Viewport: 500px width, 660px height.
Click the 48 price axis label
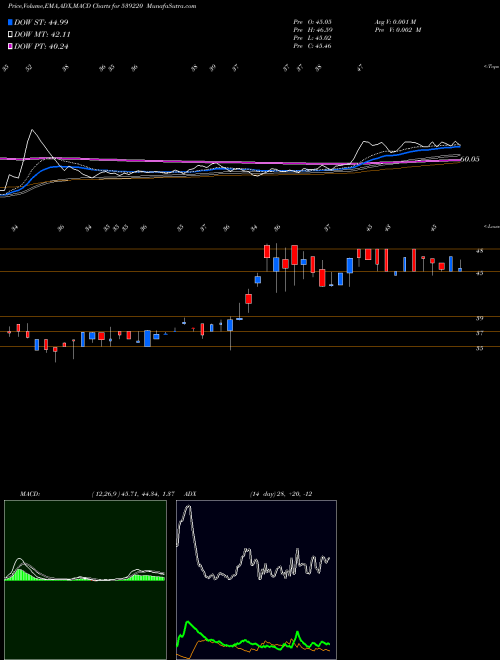479,251
